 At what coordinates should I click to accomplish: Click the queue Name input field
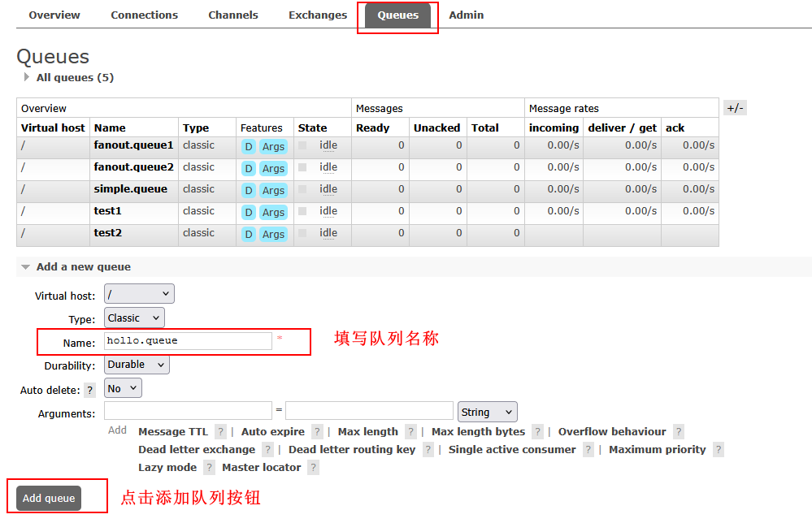tap(188, 341)
